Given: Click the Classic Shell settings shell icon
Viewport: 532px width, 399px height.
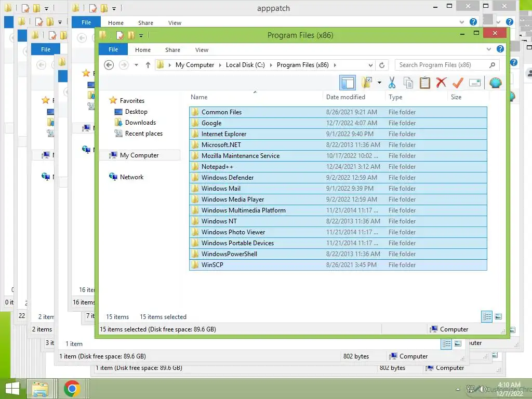Looking at the screenshot, I should pos(495,83).
